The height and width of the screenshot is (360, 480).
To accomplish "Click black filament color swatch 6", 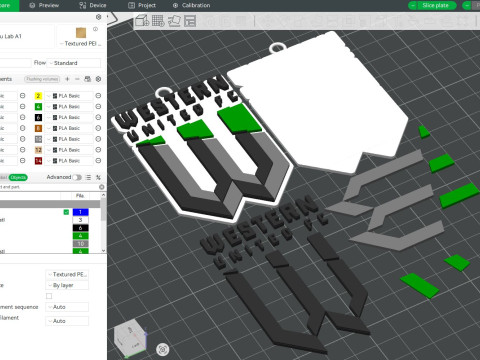I will tap(38, 117).
